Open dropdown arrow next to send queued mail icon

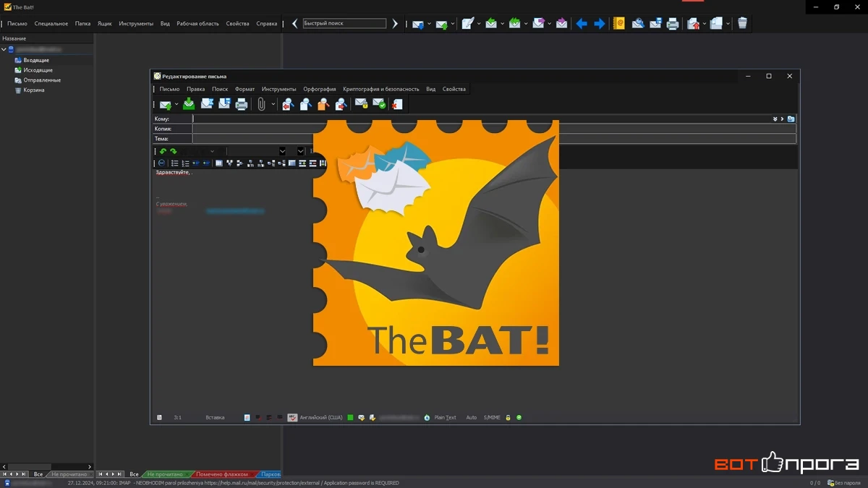click(x=453, y=24)
